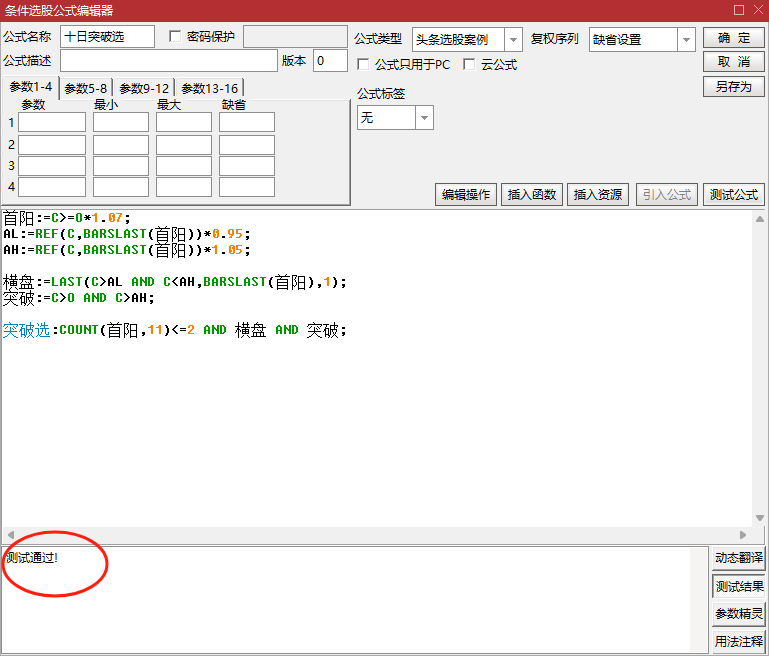
Task: Click the parameter 2 最小 field
Action: [121, 145]
